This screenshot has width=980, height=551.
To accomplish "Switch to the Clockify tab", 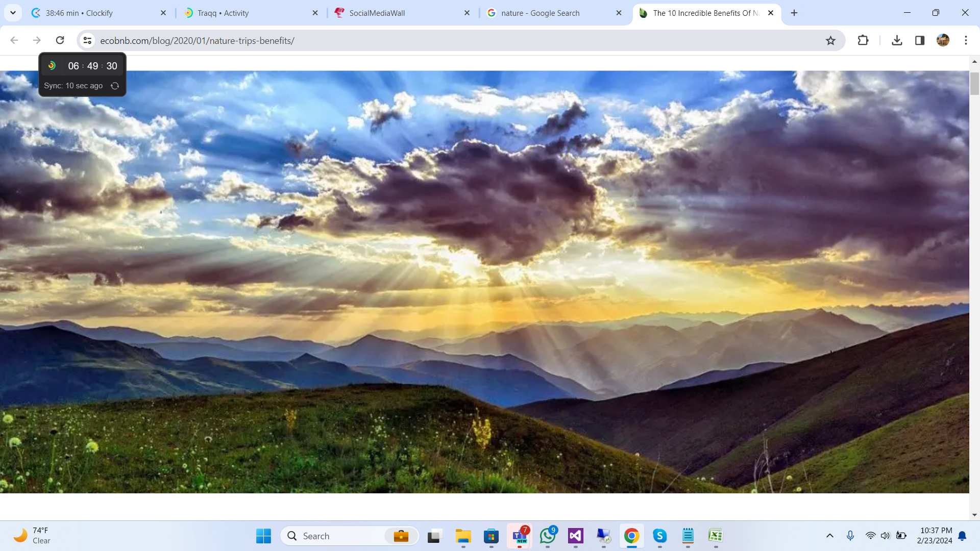I will [97, 13].
